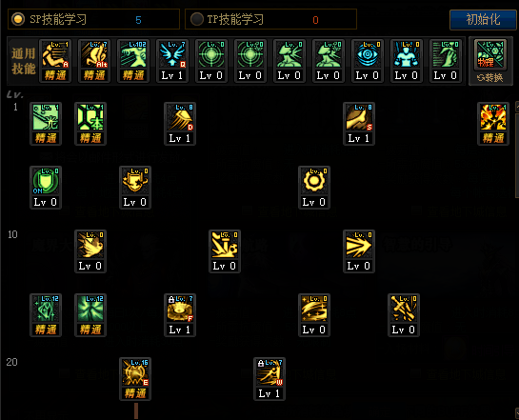The height and width of the screenshot is (420, 519).
Task: Select the locked golden ring skill with F hotkey
Action: coord(180,314)
